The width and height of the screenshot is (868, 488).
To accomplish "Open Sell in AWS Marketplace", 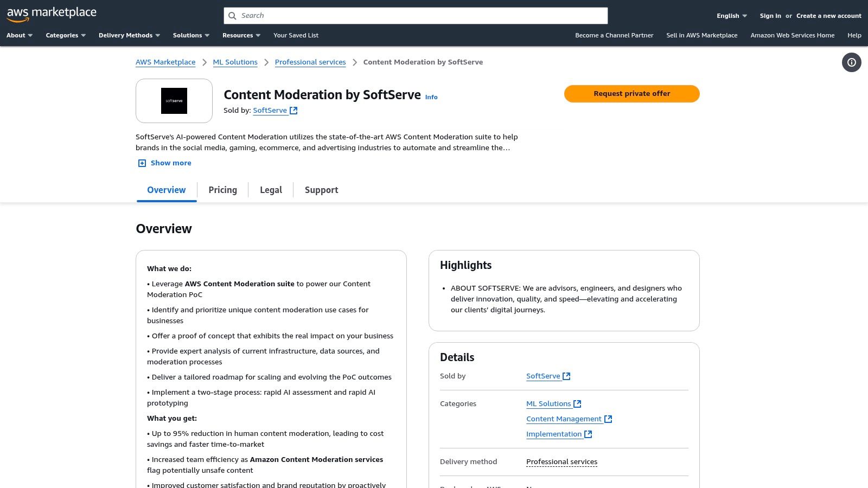I will coord(702,35).
